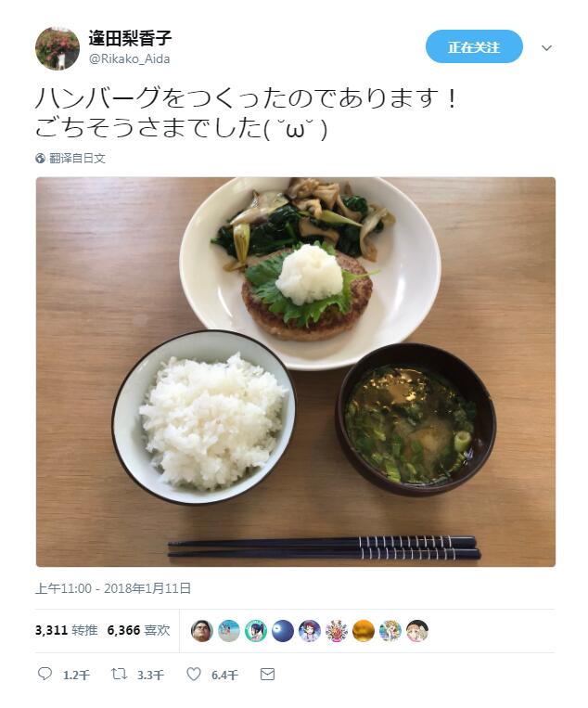Expand the tweet options chevron

(546, 48)
